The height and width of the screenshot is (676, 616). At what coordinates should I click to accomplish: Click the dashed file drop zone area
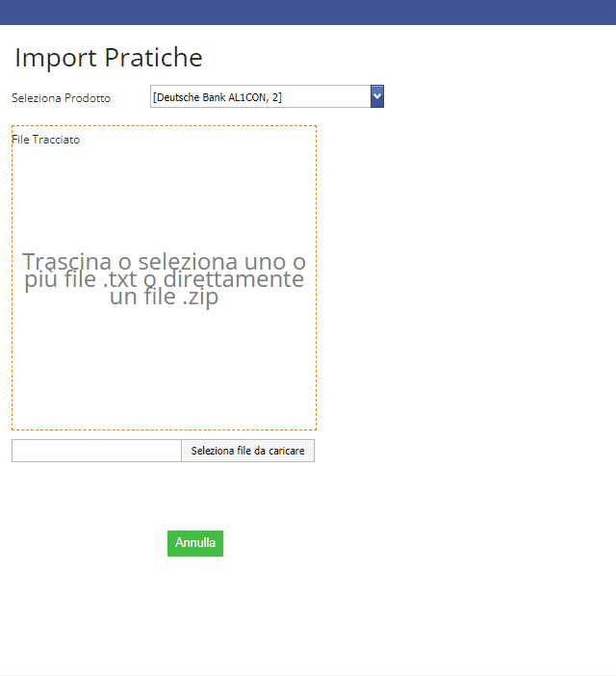click(164, 366)
